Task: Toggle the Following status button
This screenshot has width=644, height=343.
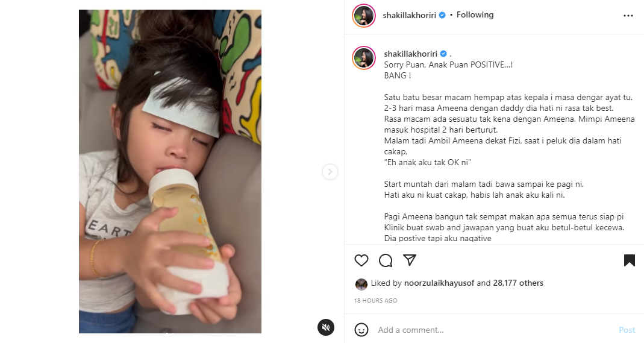Action: 475,15
